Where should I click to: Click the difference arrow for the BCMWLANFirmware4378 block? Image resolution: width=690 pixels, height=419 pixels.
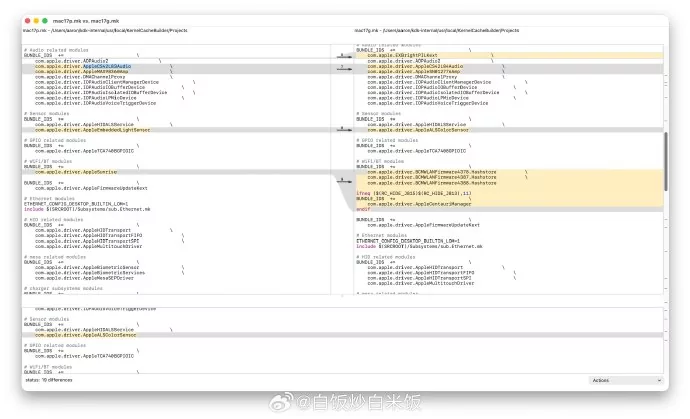[x=342, y=183]
